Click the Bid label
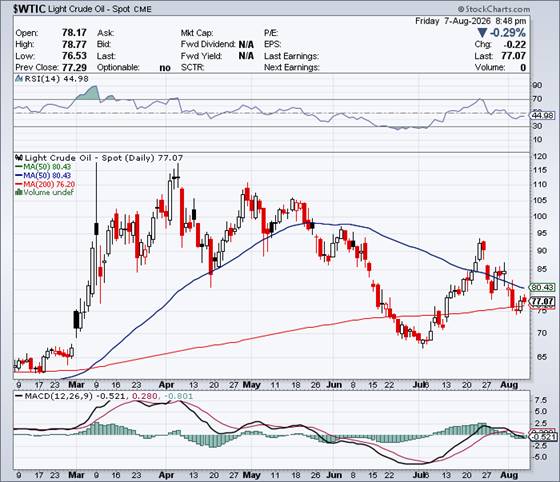This screenshot has height=482, width=560. pos(104,44)
